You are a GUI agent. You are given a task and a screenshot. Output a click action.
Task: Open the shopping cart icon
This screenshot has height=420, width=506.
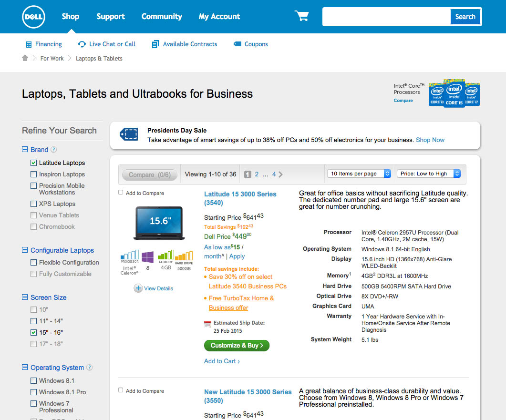click(301, 16)
